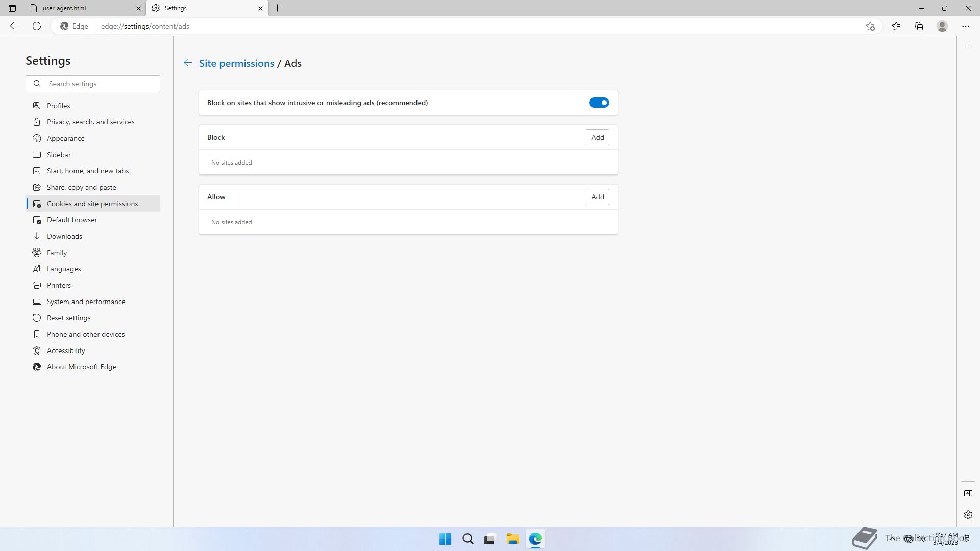
Task: Open the Site permissions breadcrumb link
Action: coord(236,63)
